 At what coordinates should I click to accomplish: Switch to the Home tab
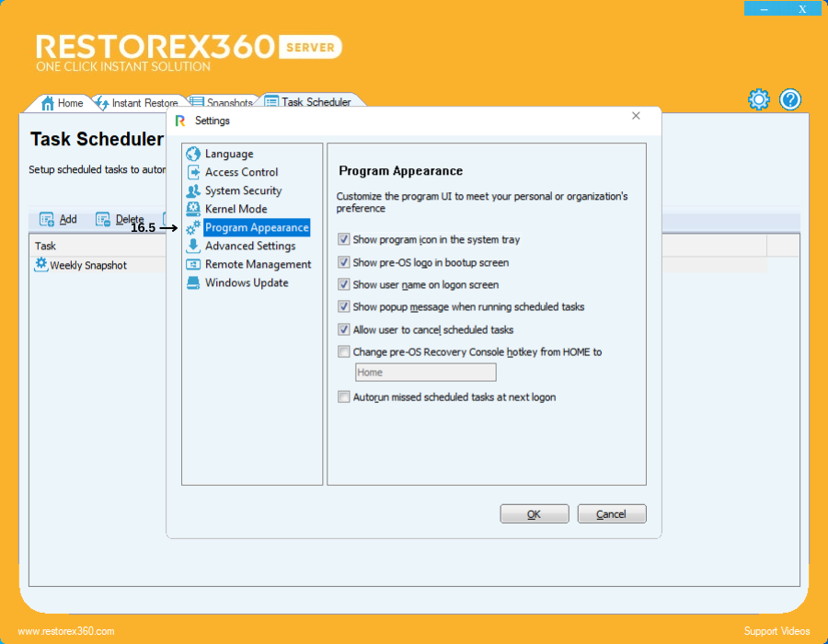coord(62,103)
